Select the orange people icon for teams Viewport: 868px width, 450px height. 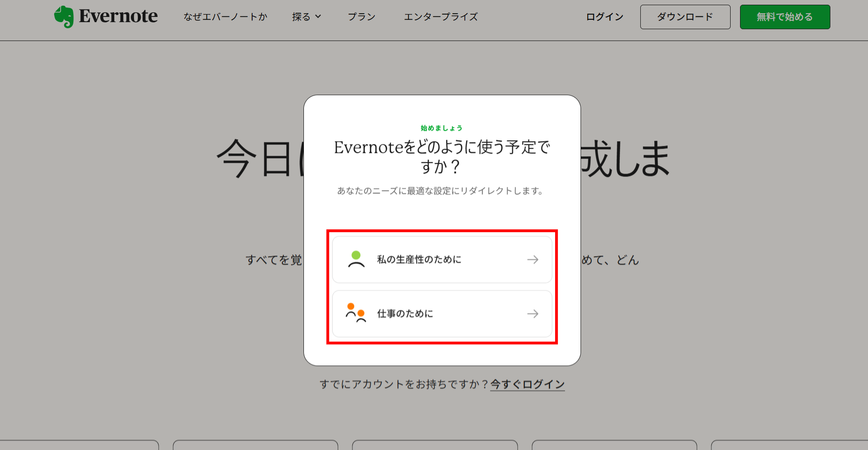coord(356,313)
